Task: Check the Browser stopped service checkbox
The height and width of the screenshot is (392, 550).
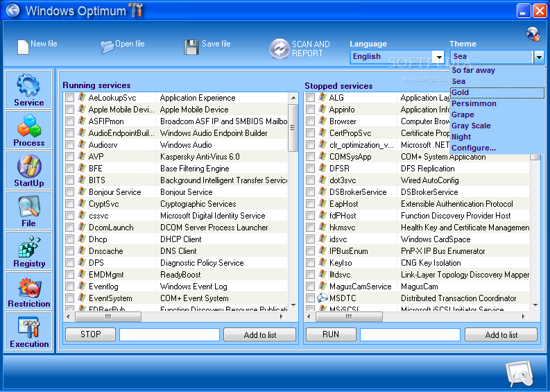Action: [x=311, y=121]
